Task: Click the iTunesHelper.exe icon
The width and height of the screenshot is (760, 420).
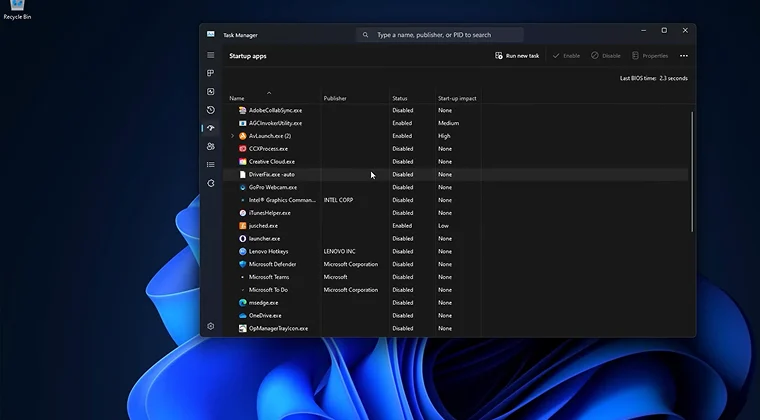Action: click(242, 213)
